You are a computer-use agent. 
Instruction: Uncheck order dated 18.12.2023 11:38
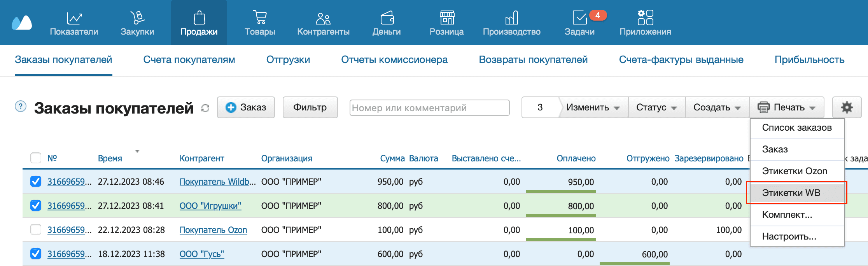click(36, 254)
